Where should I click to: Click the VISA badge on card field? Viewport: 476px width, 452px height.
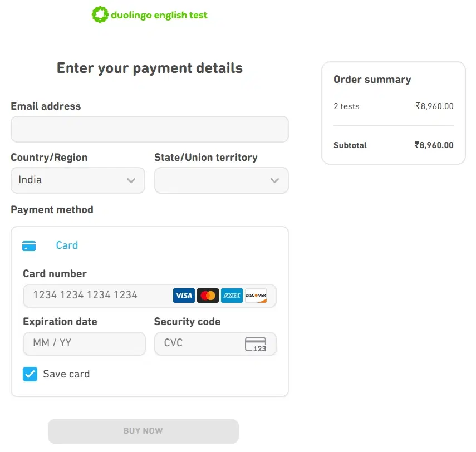(184, 296)
